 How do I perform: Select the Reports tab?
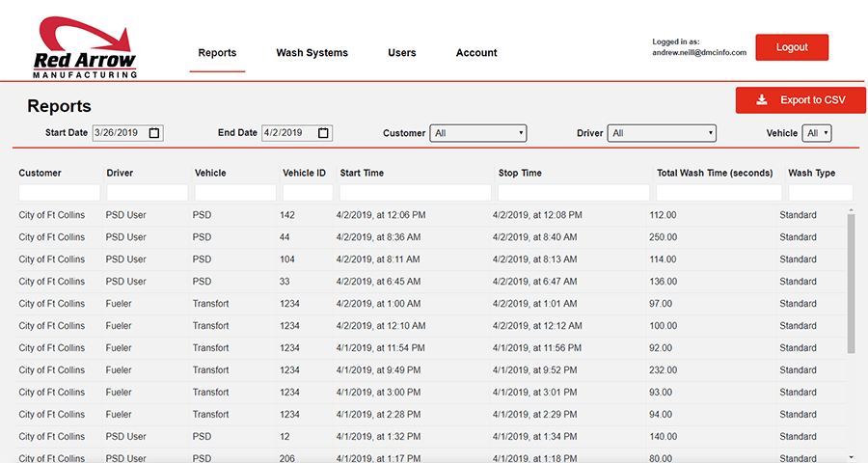[x=217, y=53]
